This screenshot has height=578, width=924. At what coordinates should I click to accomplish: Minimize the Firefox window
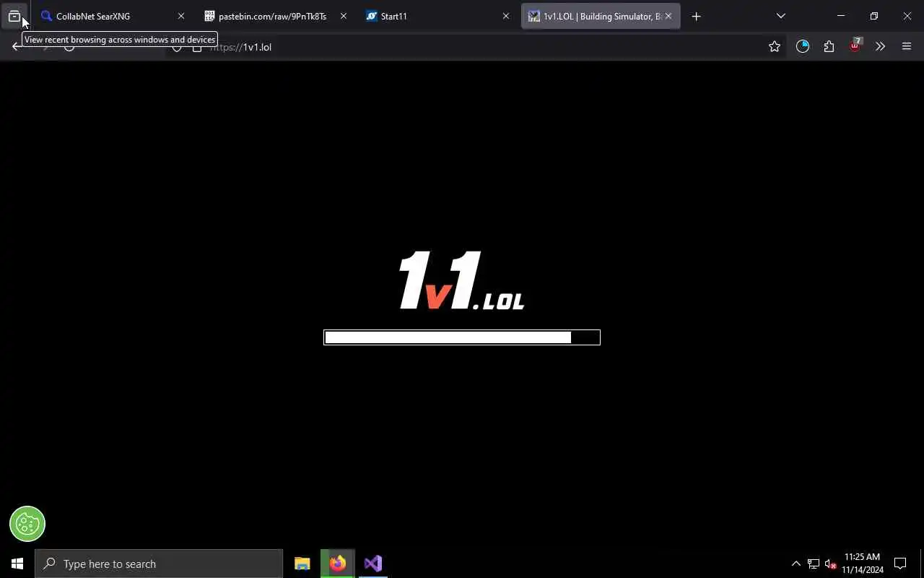pyautogui.click(x=841, y=16)
